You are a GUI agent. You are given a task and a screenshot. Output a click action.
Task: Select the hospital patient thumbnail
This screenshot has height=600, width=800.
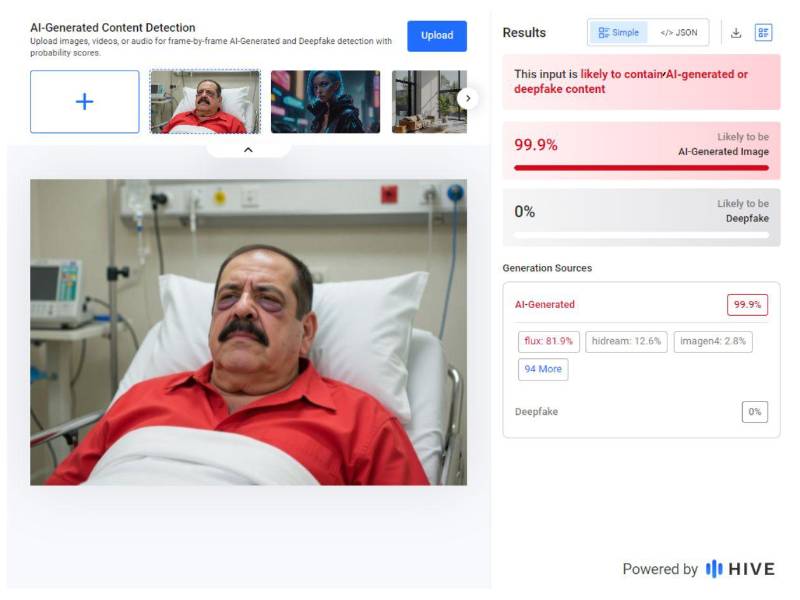205,102
